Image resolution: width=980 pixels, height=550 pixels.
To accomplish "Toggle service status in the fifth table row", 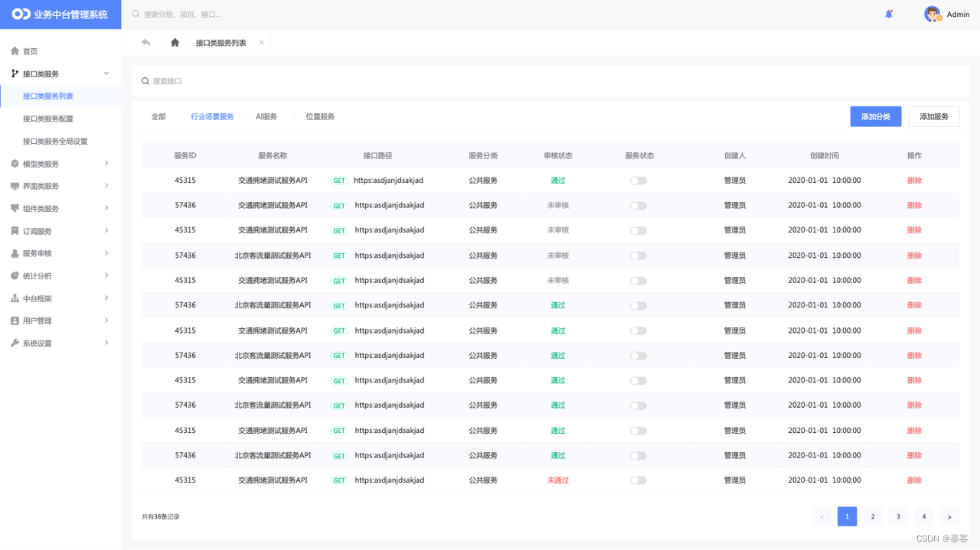I will tap(639, 281).
